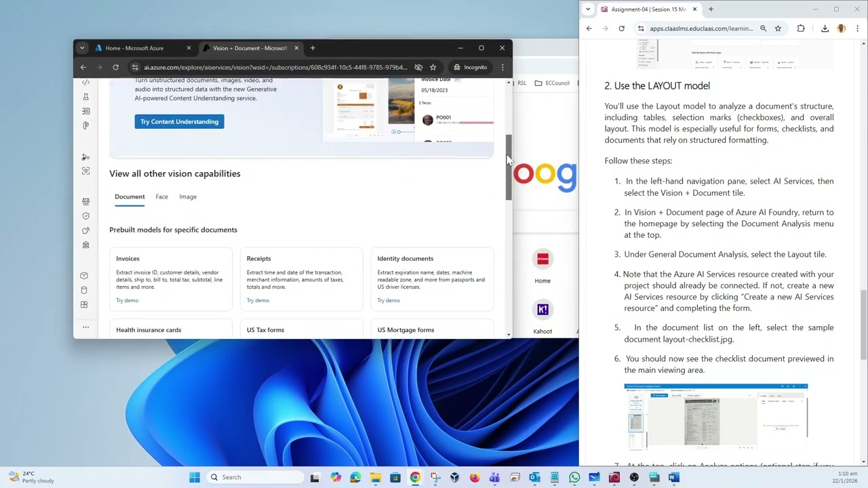Select the Document capabilities tab
Image resolution: width=868 pixels, height=488 pixels.
click(x=130, y=197)
